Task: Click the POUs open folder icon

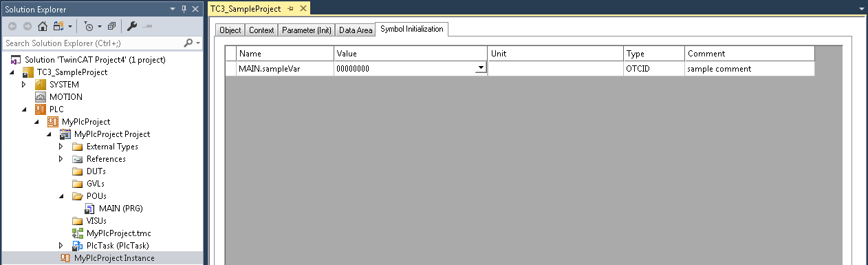Action: [x=77, y=196]
